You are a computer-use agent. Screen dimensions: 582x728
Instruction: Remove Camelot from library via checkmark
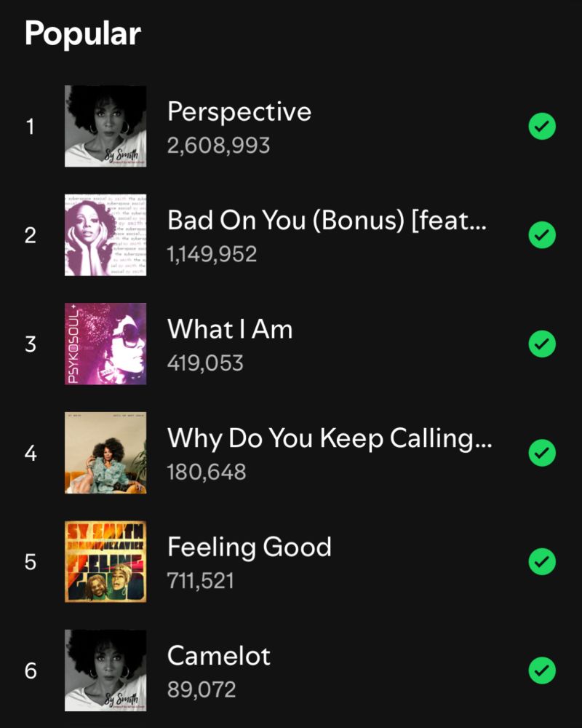542,670
